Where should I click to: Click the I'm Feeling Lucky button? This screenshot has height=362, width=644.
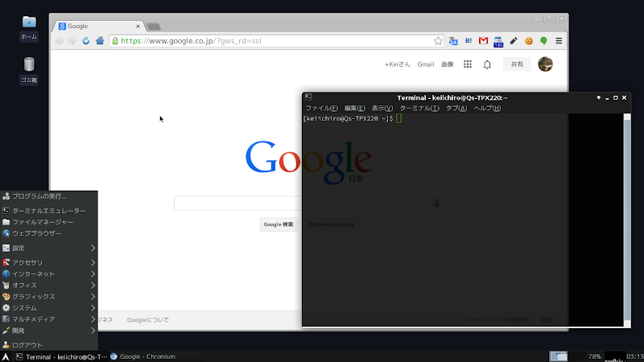pos(332,224)
